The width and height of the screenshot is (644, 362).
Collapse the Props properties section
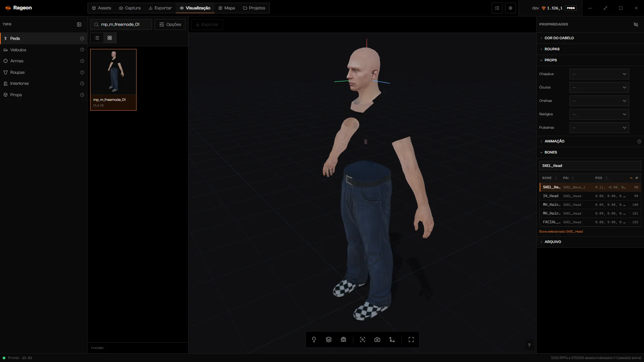point(590,60)
